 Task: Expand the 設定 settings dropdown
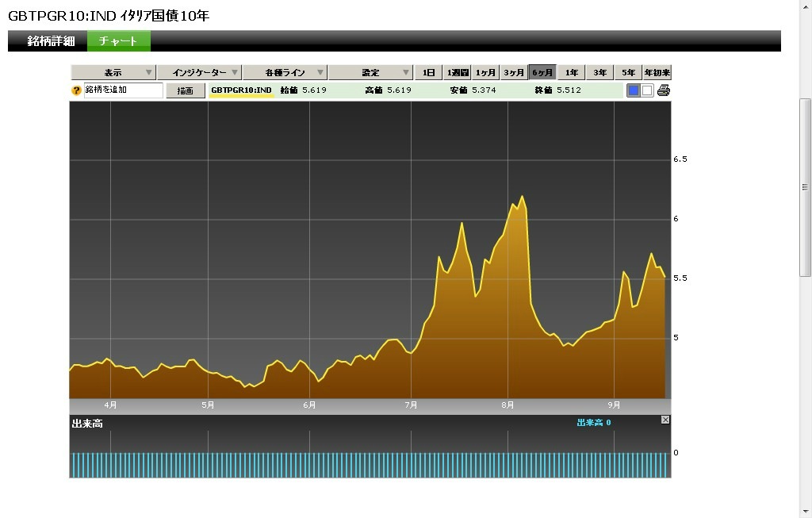[x=370, y=73]
